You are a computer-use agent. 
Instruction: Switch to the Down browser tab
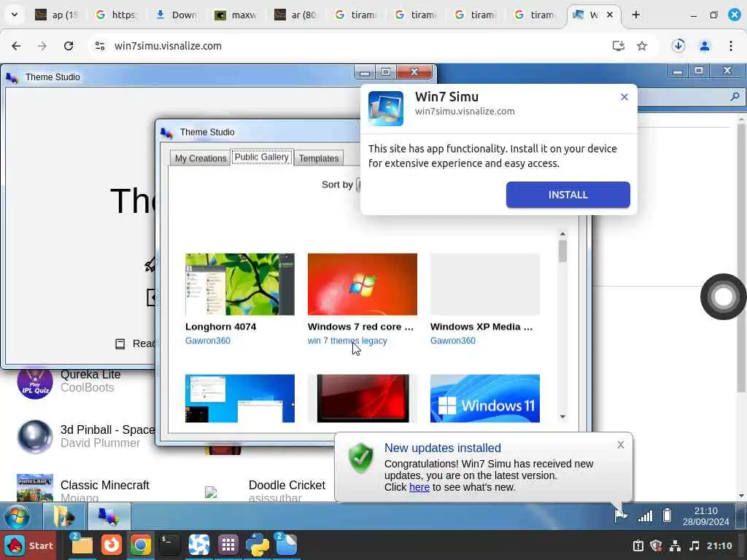177,15
